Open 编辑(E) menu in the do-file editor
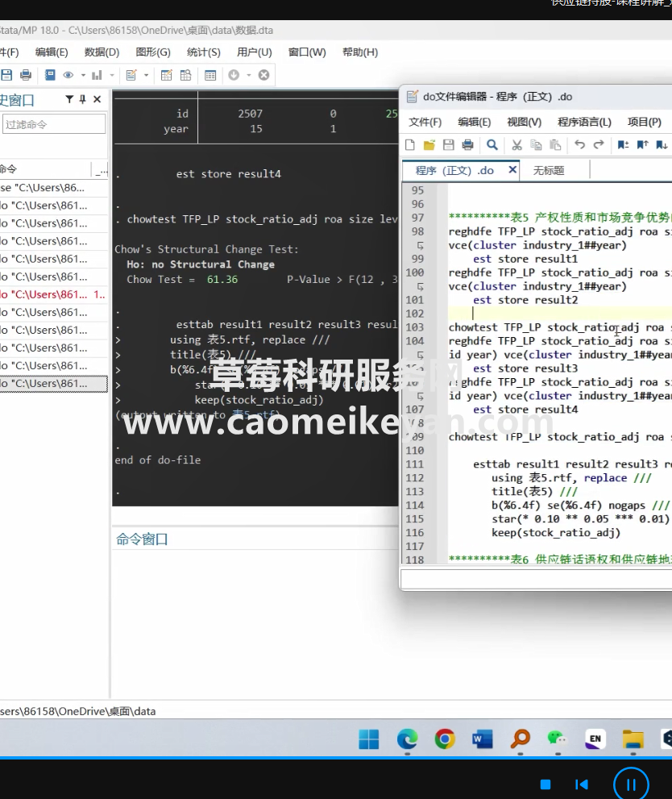Viewport: 672px width, 799px height. click(475, 122)
